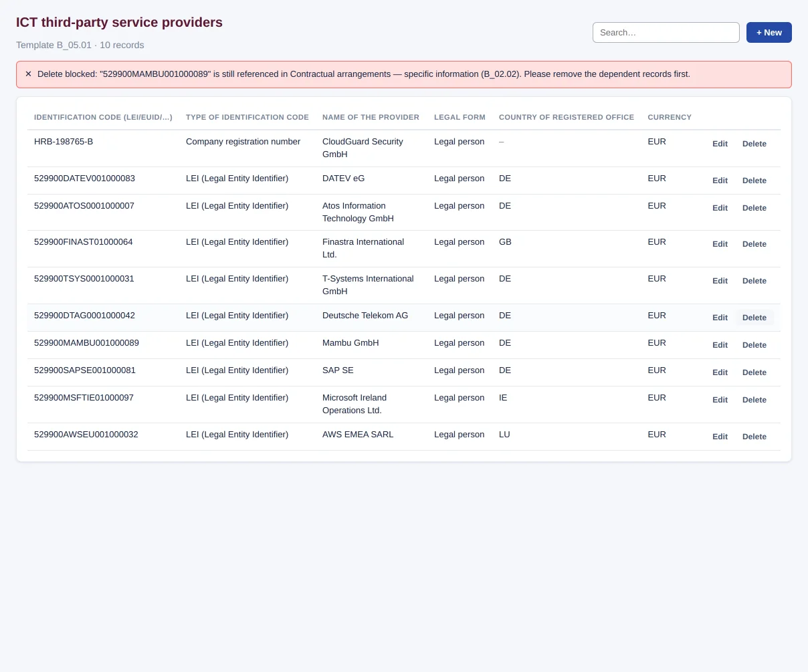
Task: Select code 529900SAPSE001000081
Action: (x=85, y=370)
